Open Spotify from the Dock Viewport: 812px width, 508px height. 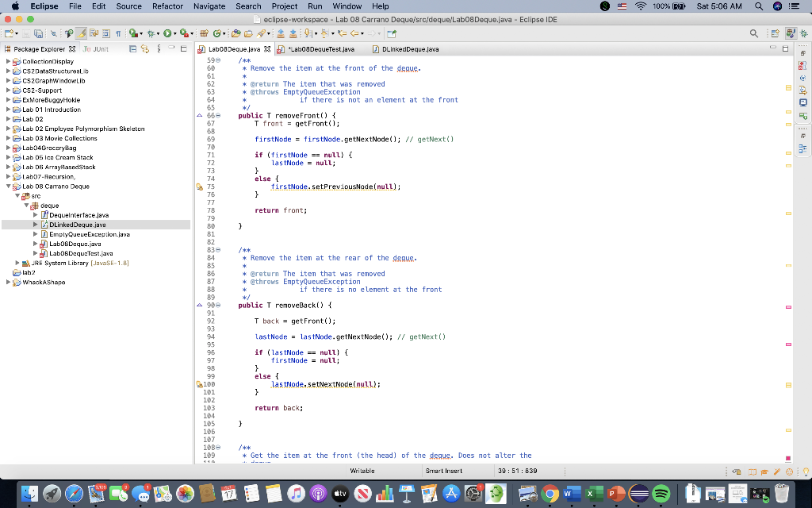[x=660, y=494]
